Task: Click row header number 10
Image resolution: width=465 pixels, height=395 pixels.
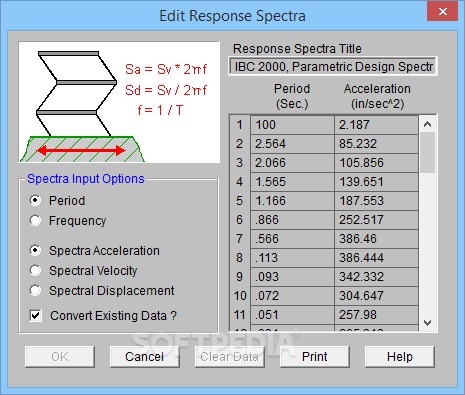Action: 240,296
